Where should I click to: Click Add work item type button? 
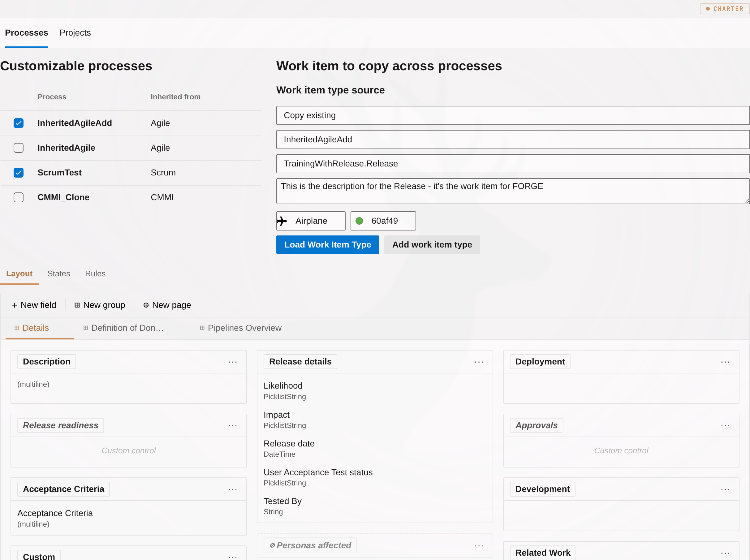432,245
